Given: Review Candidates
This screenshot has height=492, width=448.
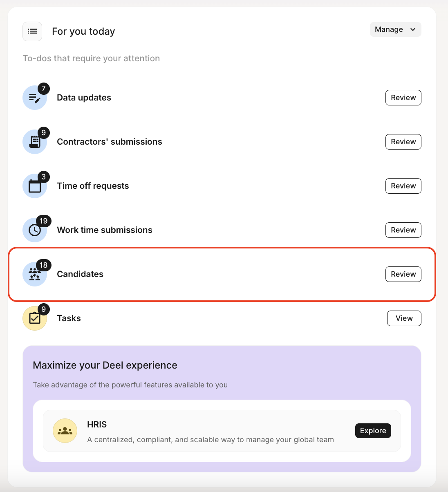Looking at the screenshot, I should pos(403,274).
